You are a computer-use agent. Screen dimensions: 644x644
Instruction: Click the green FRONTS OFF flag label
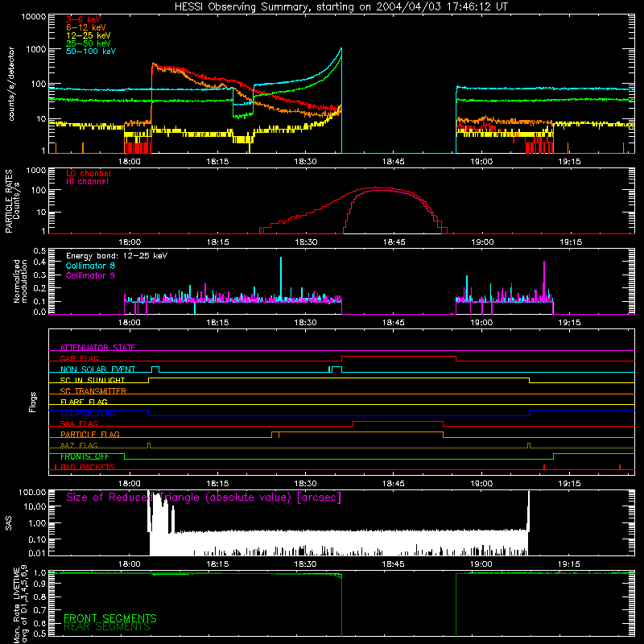click(x=85, y=456)
